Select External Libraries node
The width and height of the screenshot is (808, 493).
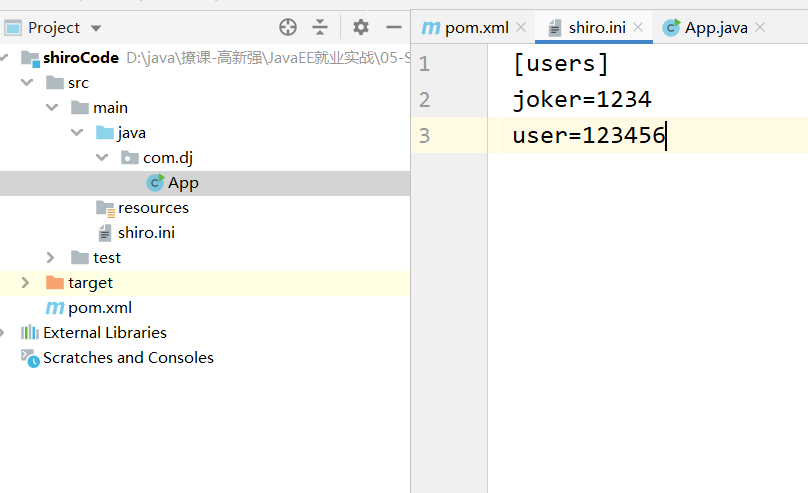pos(105,333)
